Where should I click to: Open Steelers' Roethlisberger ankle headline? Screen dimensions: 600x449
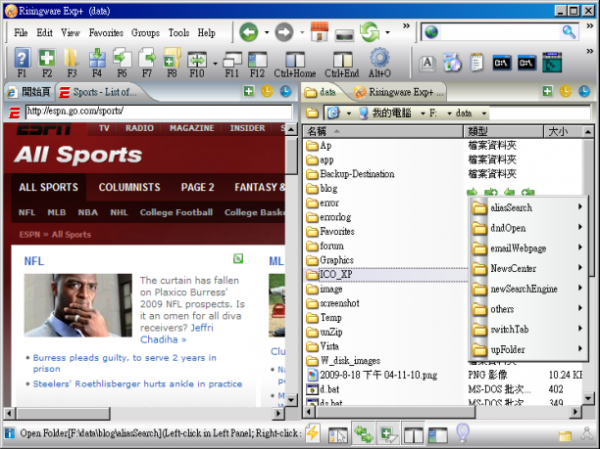137,384
